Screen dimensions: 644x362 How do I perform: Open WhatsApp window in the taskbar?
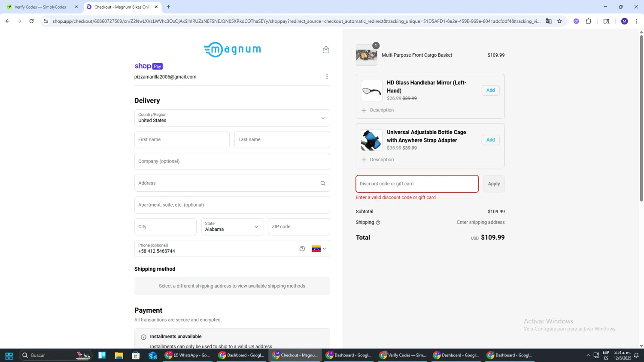pos(188,356)
